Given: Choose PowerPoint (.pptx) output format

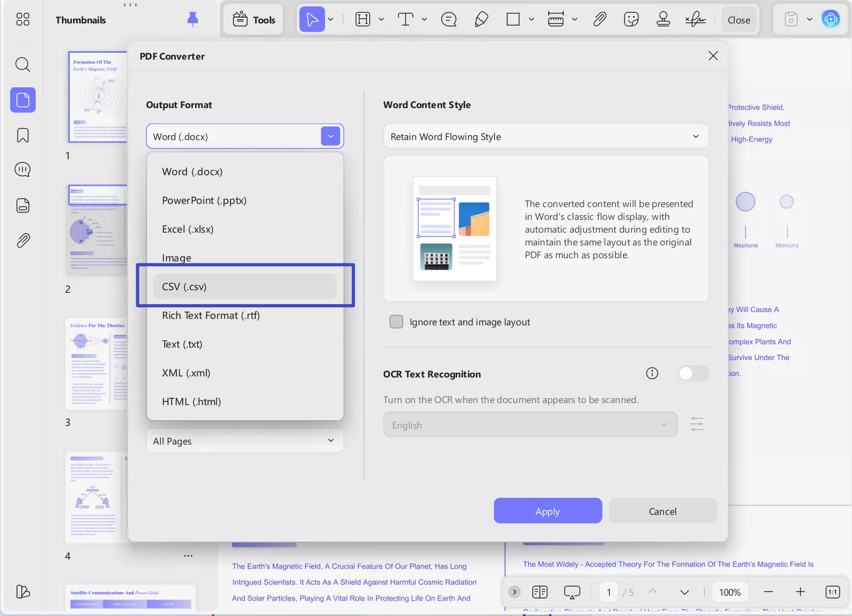Looking at the screenshot, I should pos(245,200).
